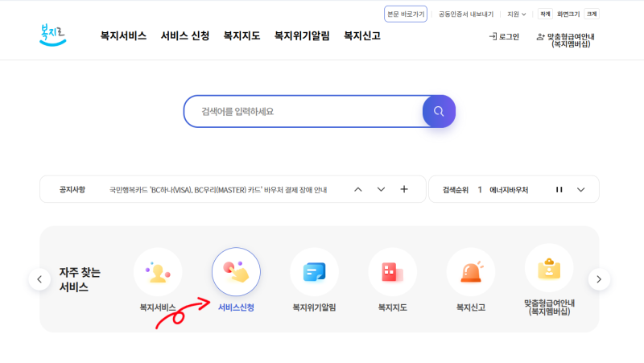Expand the 지원 dropdown in top bar

516,14
